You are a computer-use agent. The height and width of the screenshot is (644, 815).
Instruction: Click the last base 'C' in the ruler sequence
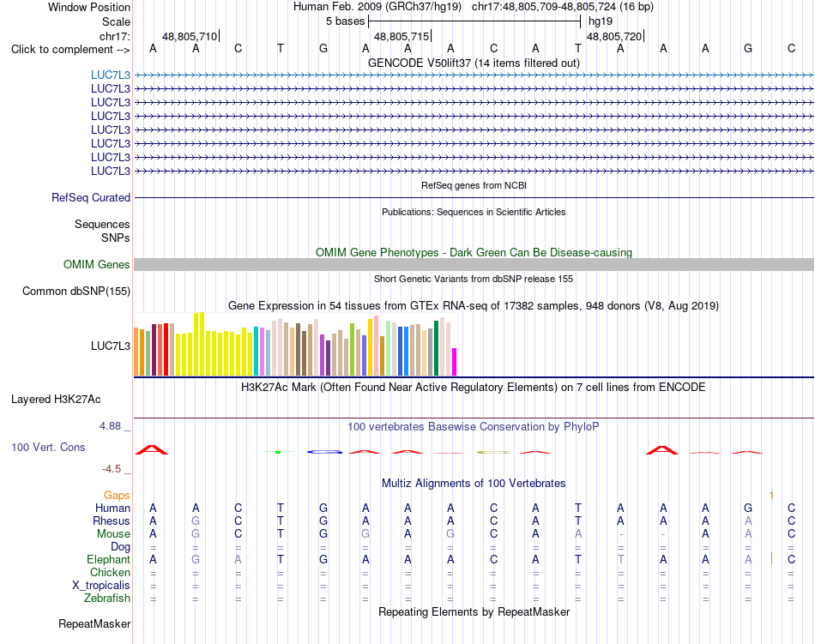tap(791, 49)
